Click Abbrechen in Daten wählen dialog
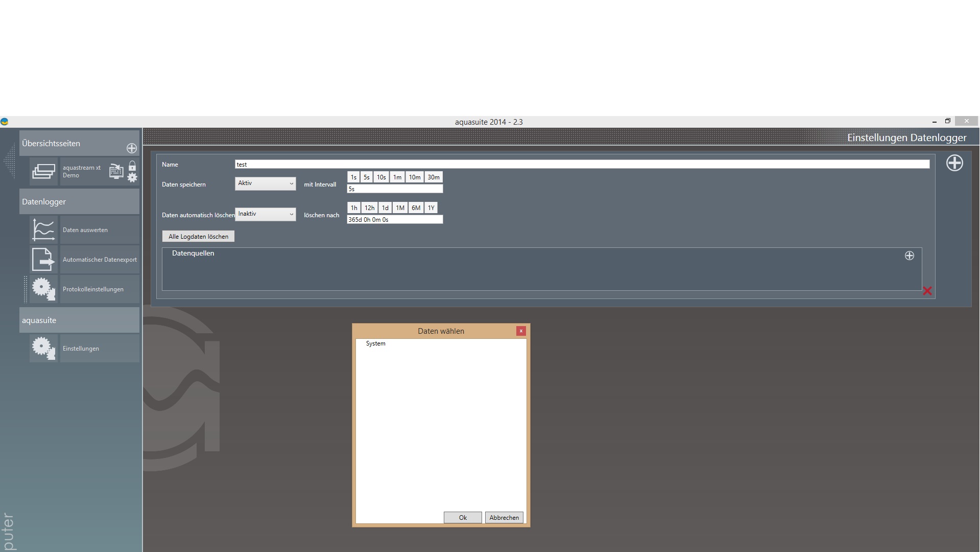This screenshot has height=552, width=980. (x=504, y=518)
